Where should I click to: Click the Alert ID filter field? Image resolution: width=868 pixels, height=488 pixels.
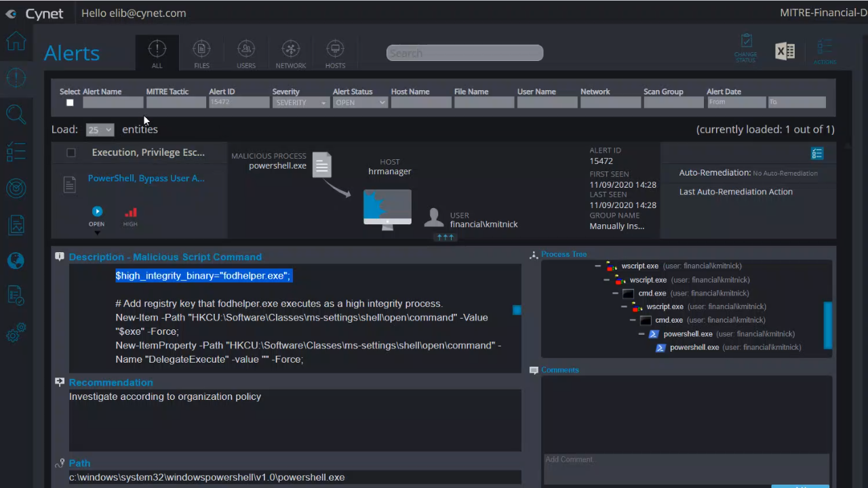coord(239,102)
